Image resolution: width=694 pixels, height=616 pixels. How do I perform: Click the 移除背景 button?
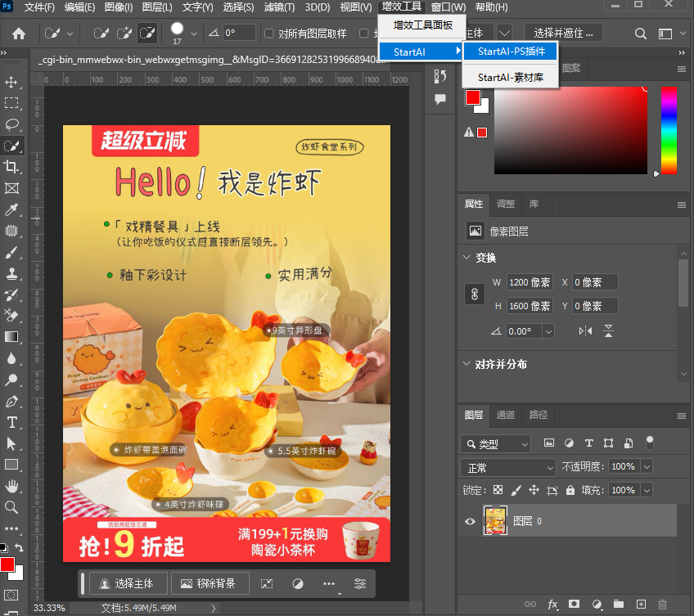click(210, 584)
